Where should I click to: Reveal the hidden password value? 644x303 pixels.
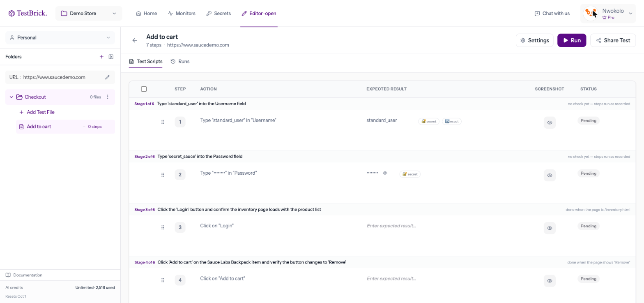click(x=385, y=173)
